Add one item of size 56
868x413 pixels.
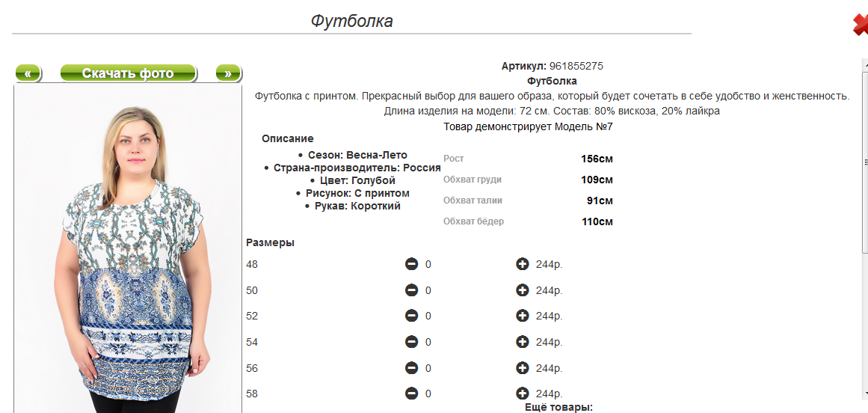(x=522, y=367)
